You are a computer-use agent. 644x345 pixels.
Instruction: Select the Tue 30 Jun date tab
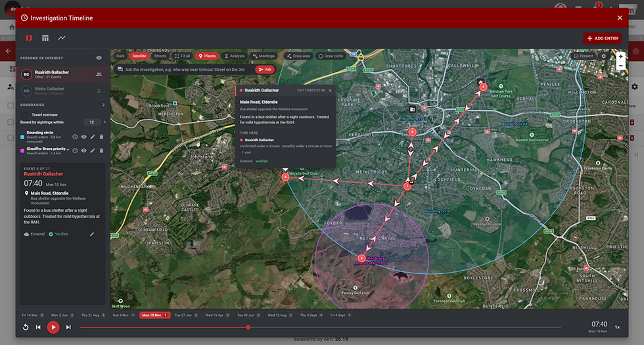coord(248,315)
